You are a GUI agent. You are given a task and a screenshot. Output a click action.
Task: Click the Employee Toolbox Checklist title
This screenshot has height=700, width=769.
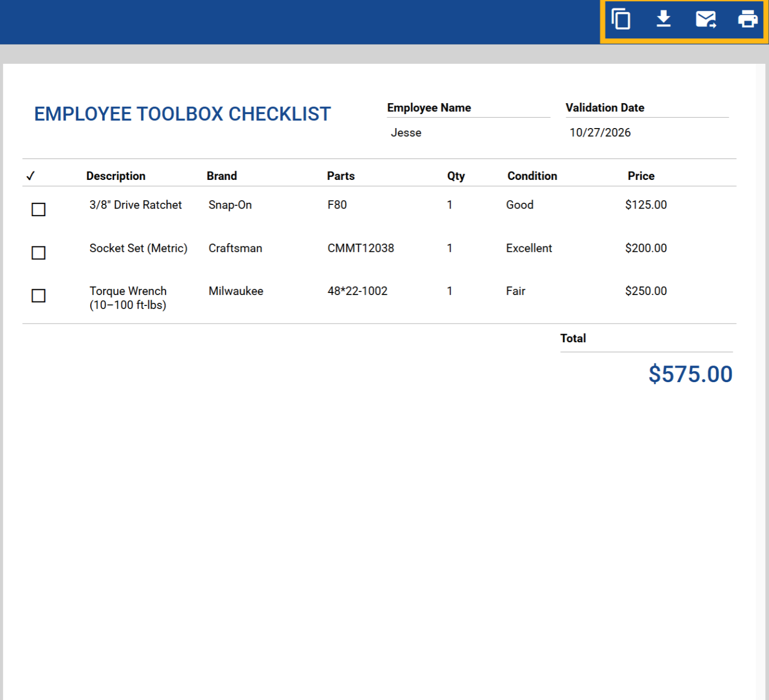tap(182, 114)
